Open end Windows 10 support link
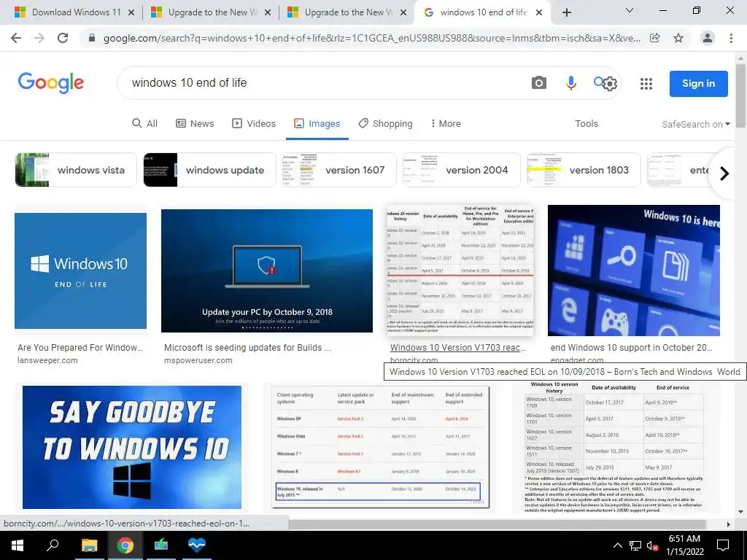The height and width of the screenshot is (560, 747). point(631,348)
